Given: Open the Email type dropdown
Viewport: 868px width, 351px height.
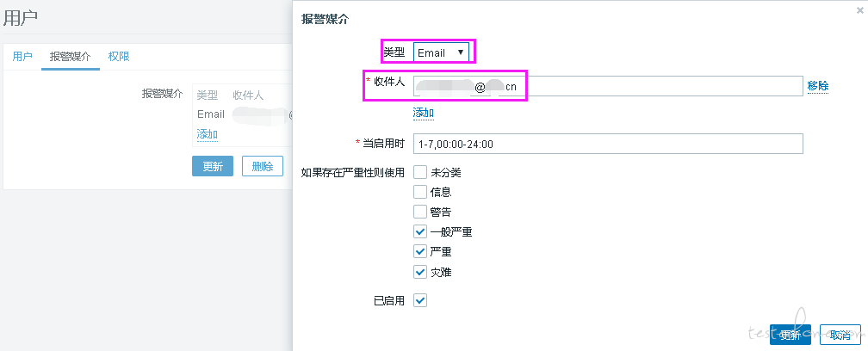Looking at the screenshot, I should [x=441, y=52].
